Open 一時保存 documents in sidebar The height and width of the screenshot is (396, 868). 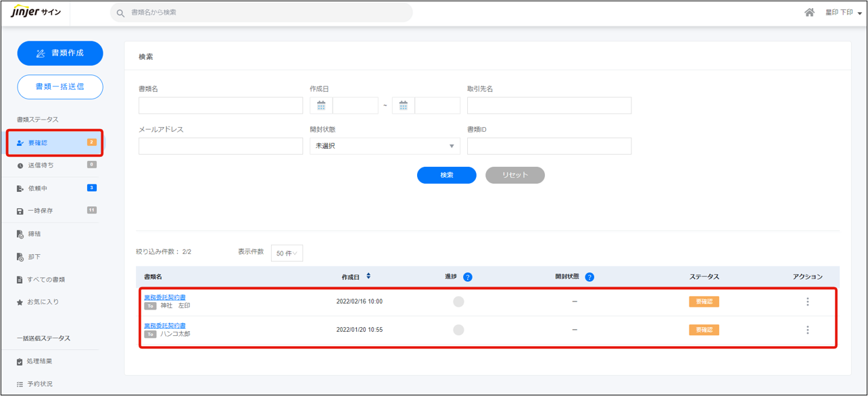pos(41,211)
